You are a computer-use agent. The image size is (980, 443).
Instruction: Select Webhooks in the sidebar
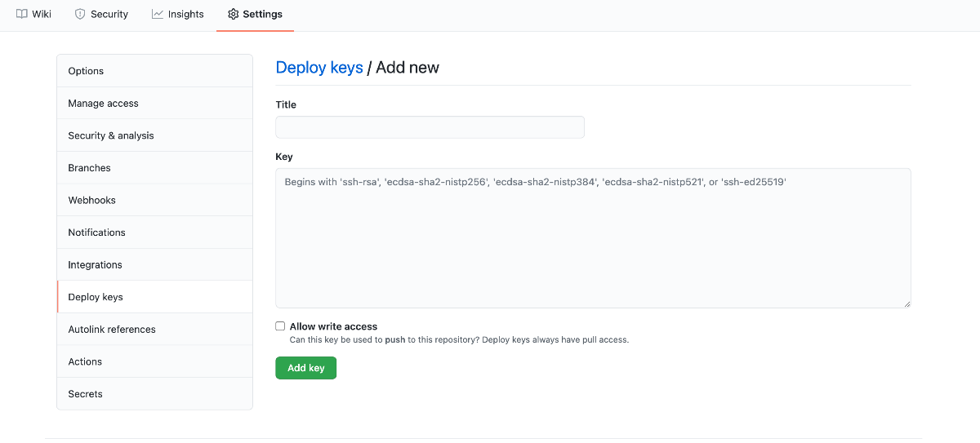[154, 200]
